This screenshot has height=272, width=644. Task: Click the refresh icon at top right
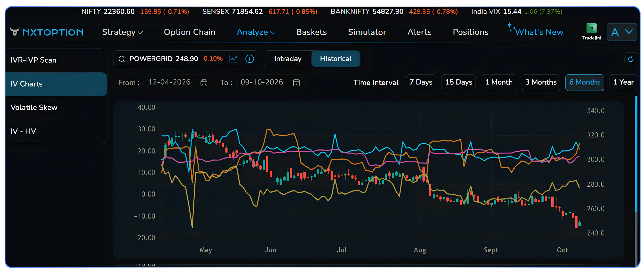point(631,59)
